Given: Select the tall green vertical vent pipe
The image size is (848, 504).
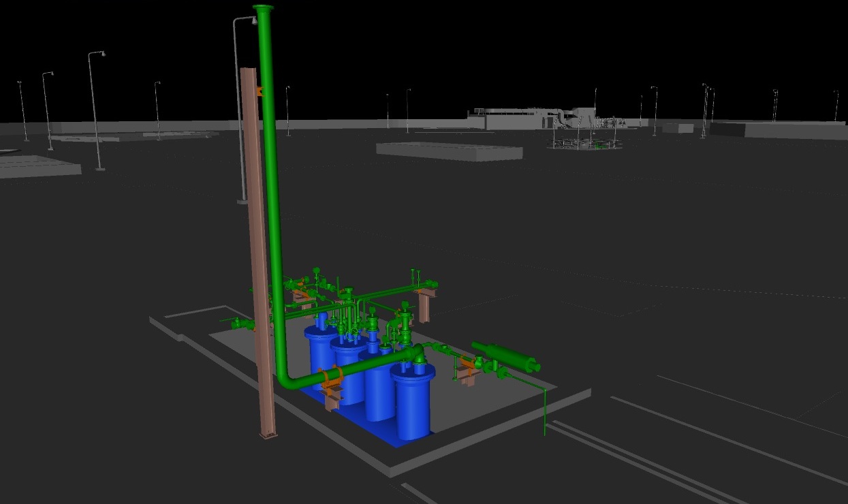Looking at the screenshot, I should [270, 170].
